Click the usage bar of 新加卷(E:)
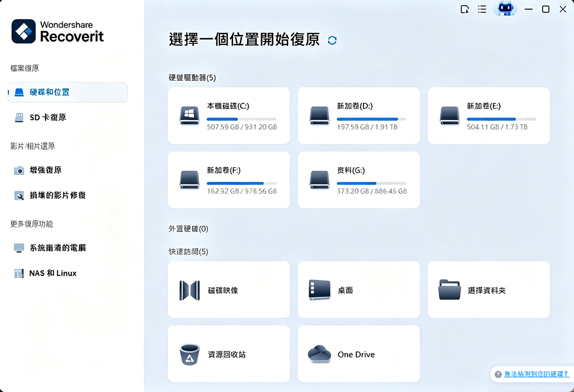 point(502,119)
